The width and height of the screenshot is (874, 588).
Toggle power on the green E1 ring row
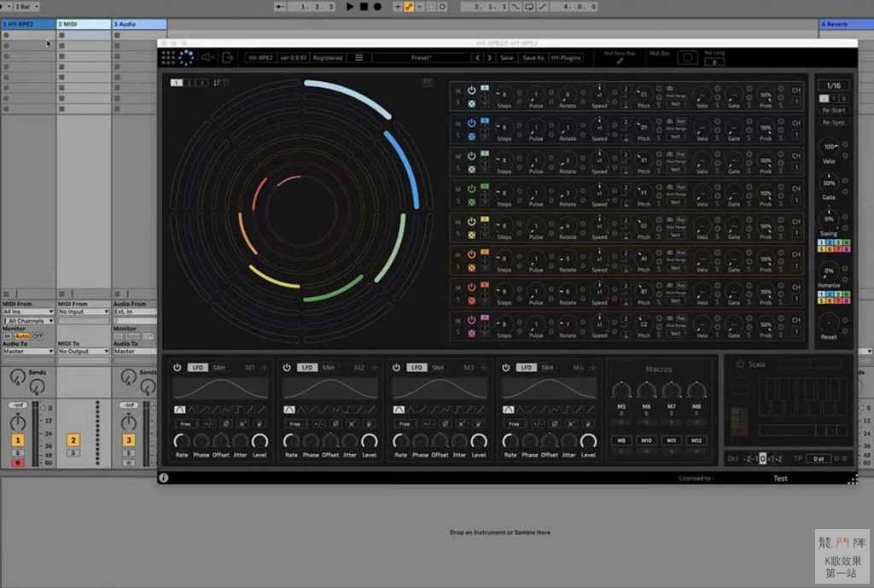(471, 155)
